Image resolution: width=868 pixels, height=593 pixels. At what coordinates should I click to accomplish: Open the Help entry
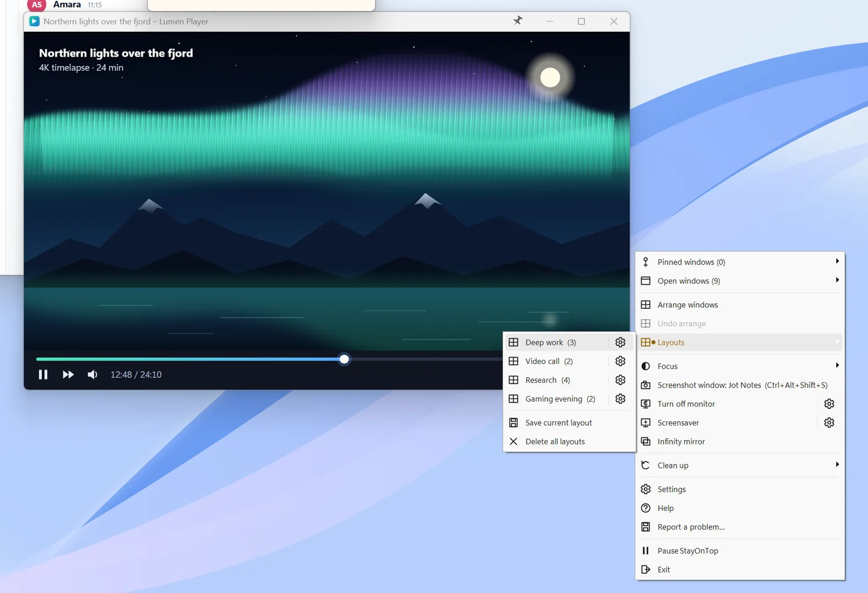tap(740, 508)
